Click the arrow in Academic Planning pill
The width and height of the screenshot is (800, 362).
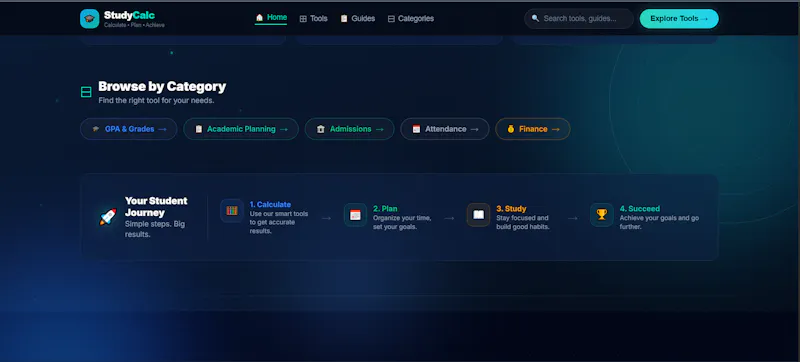284,130
